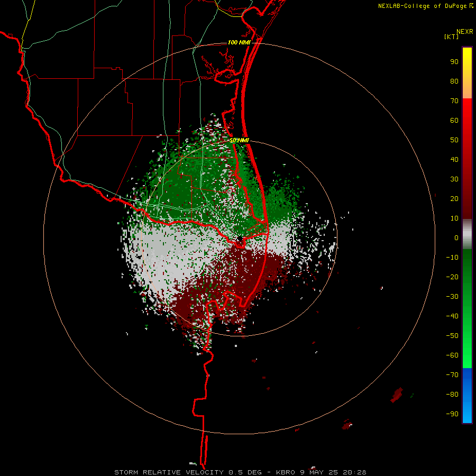Select the "70" value on the velocity scale

[454, 101]
